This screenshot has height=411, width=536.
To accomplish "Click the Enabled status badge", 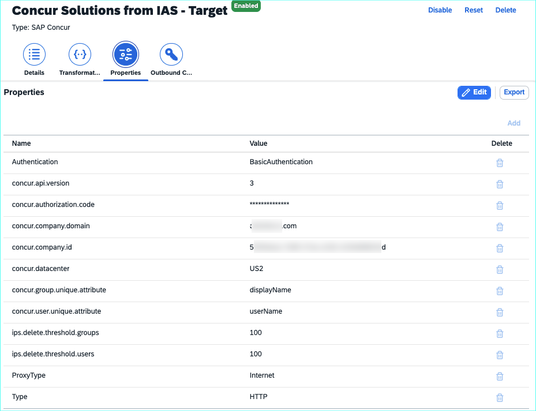I will [x=246, y=6].
